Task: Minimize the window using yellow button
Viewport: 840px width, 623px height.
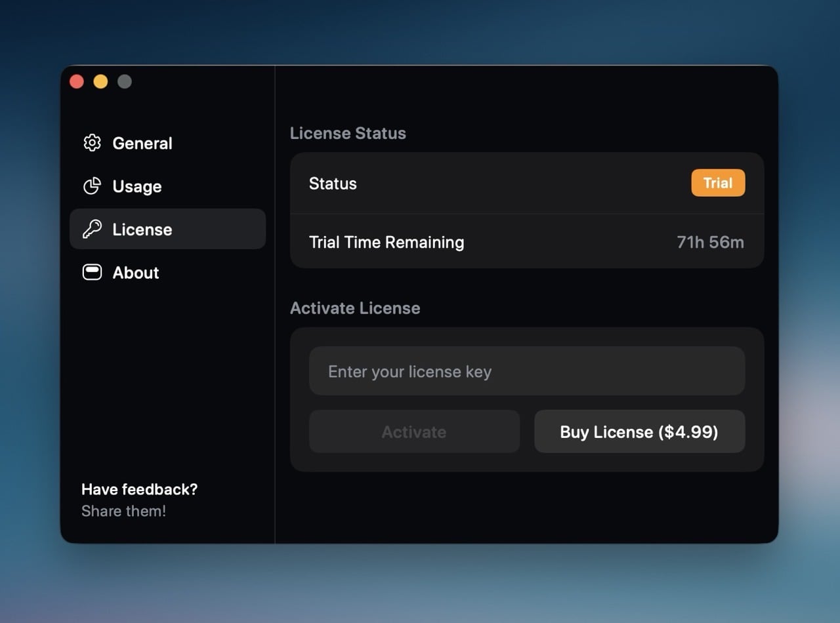Action: click(x=100, y=81)
